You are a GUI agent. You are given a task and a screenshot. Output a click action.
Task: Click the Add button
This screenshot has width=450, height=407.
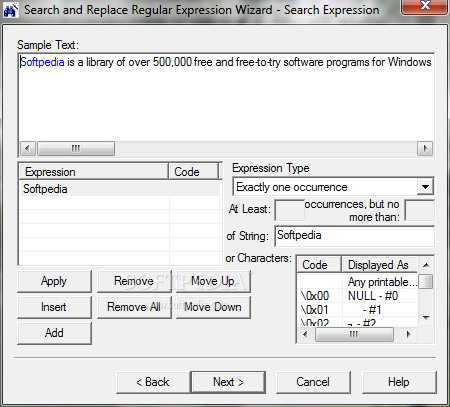pos(54,333)
